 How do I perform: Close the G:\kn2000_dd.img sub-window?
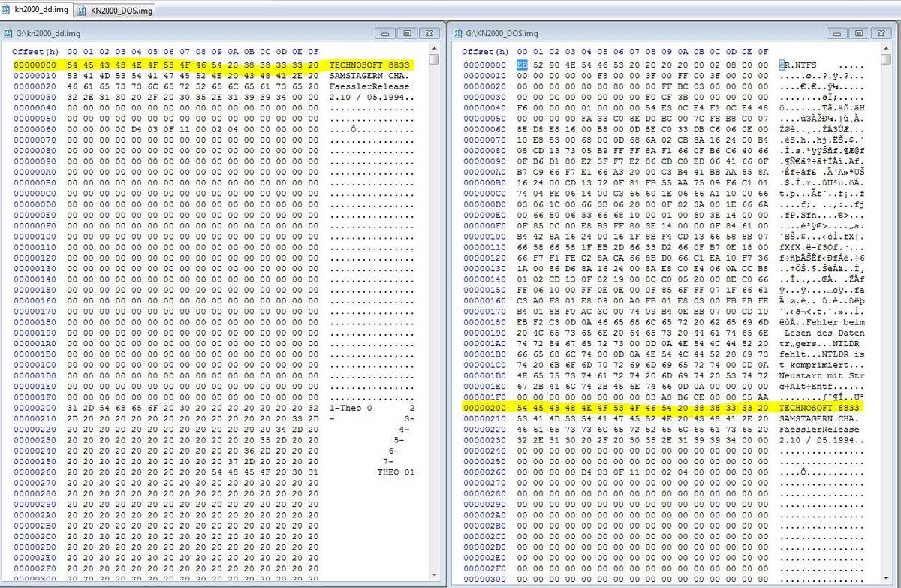pyautogui.click(x=429, y=33)
